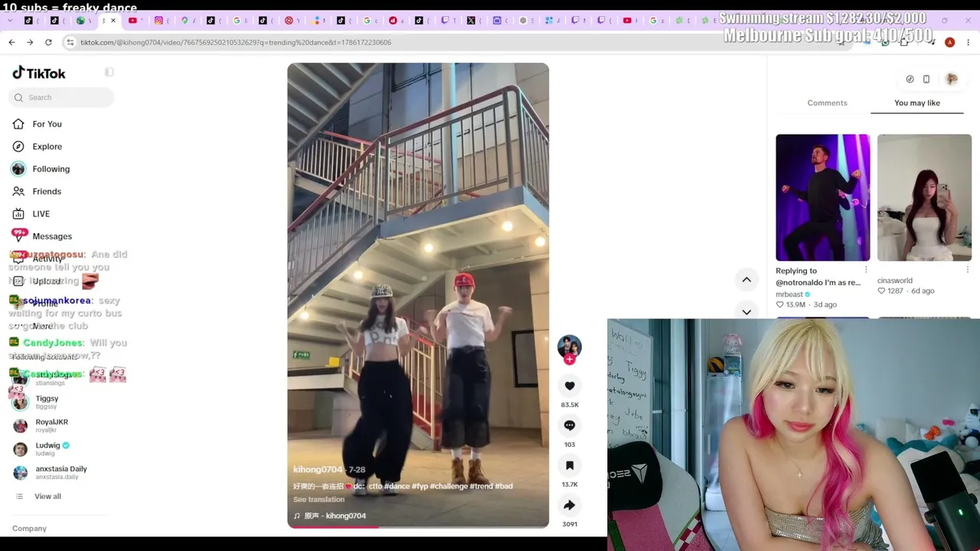Open more options for cinasworld video
Viewport: 980px width, 551px height.
click(967, 270)
